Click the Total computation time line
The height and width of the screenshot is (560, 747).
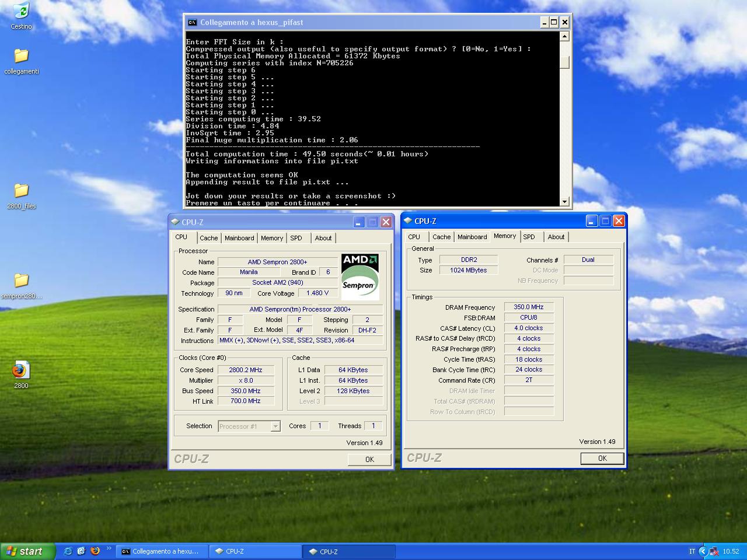307,154
